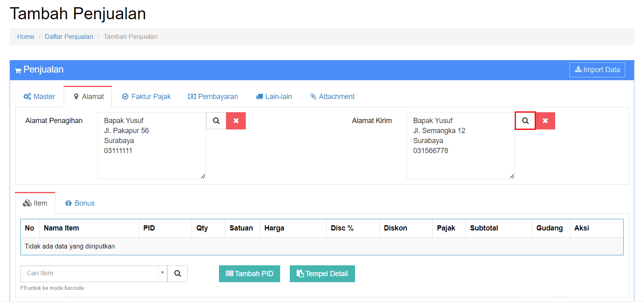Image resolution: width=644 pixels, height=303 pixels.
Task: Open the Master tab
Action: pos(39,97)
